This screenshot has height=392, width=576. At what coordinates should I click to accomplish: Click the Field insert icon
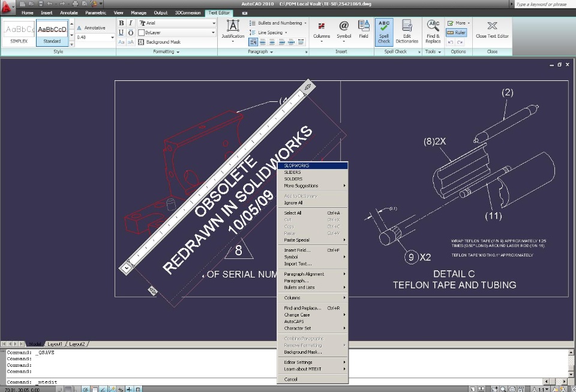(x=364, y=29)
